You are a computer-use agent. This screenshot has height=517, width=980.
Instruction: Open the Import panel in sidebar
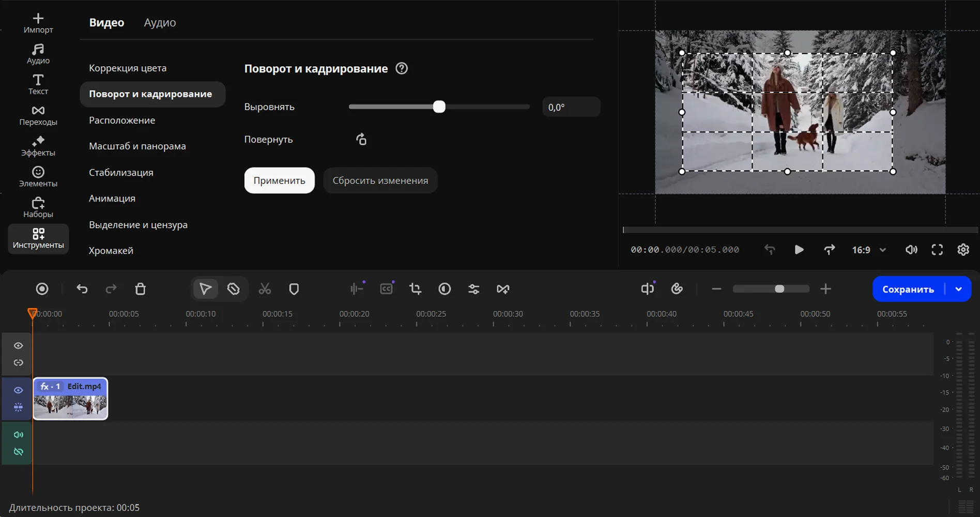tap(38, 23)
